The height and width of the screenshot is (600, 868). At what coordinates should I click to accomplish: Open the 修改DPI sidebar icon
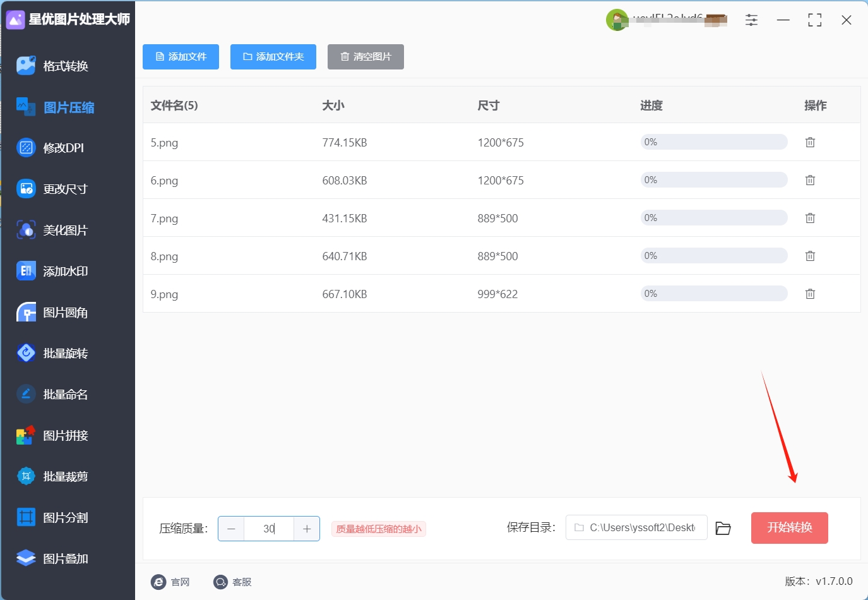tap(26, 148)
